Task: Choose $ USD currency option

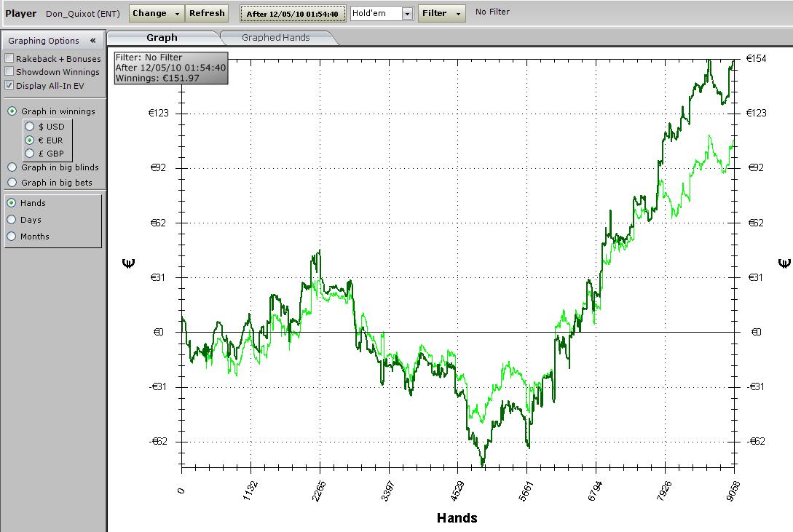Action: (x=30, y=127)
